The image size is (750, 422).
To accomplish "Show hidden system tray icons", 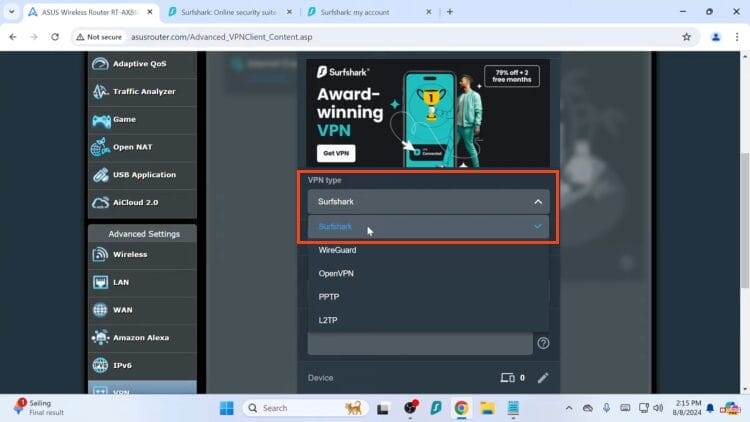I will click(x=569, y=408).
